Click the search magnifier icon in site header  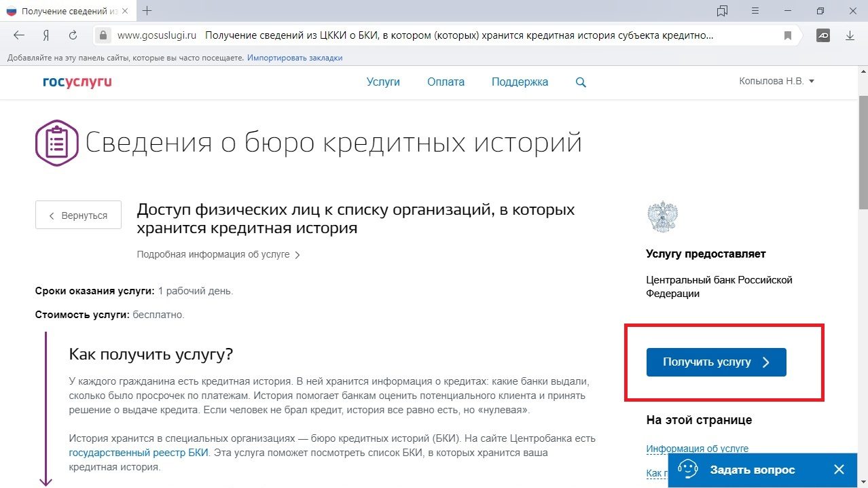581,82
